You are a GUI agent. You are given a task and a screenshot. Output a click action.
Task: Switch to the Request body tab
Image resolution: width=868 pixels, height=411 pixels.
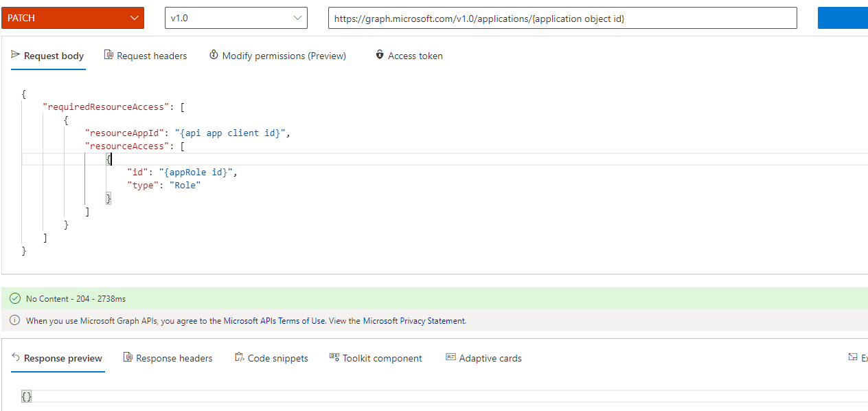(x=47, y=56)
